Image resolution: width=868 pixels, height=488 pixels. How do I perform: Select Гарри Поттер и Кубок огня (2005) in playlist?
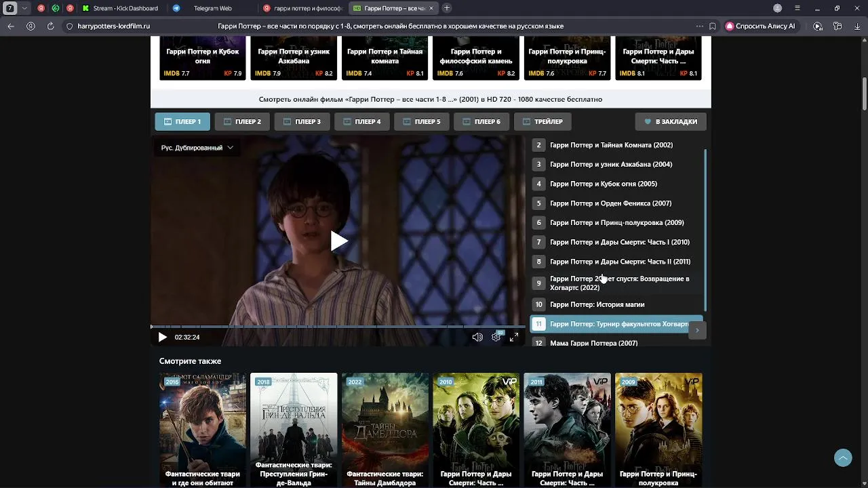click(x=616, y=184)
